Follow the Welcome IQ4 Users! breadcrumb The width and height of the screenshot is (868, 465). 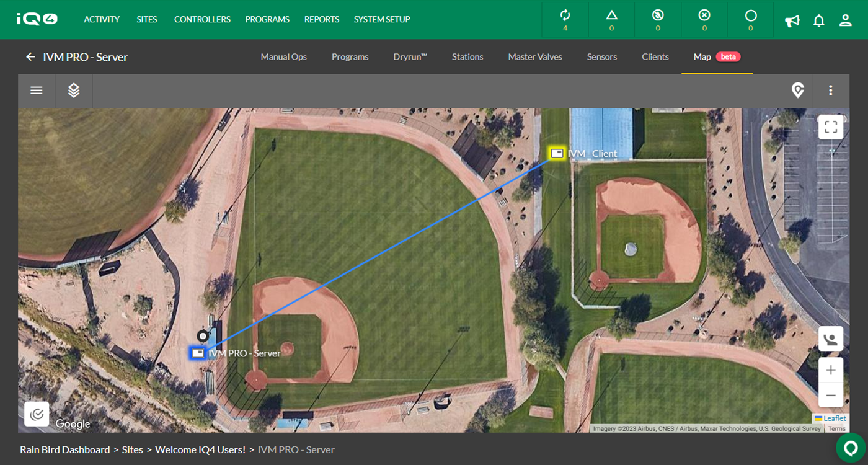200,450
